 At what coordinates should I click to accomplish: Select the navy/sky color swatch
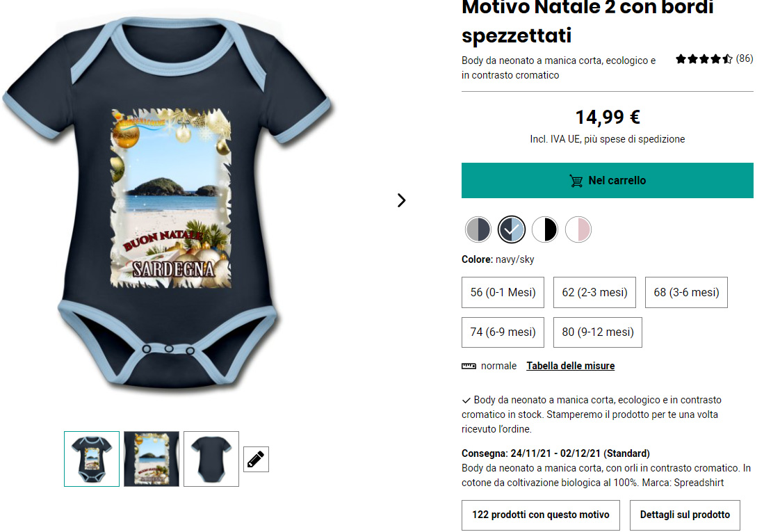coord(512,229)
